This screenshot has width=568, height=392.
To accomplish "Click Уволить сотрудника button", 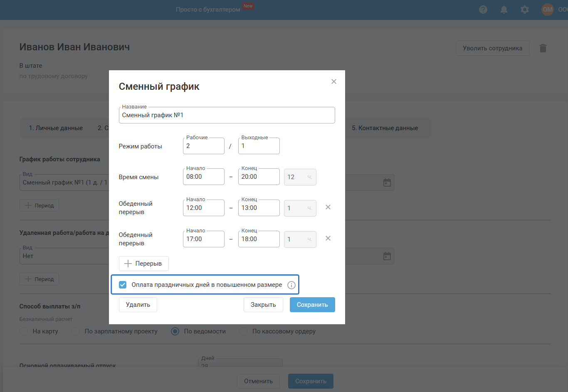I will pos(492,48).
